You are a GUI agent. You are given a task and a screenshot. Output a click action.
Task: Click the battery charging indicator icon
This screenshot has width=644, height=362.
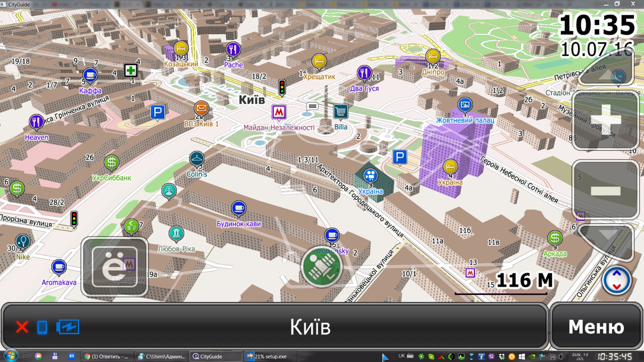pos(68,327)
